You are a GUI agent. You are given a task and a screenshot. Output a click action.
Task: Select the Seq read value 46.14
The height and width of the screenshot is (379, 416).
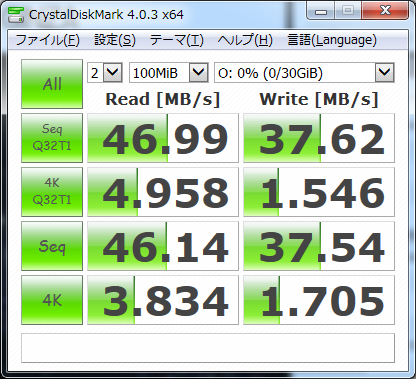point(163,246)
